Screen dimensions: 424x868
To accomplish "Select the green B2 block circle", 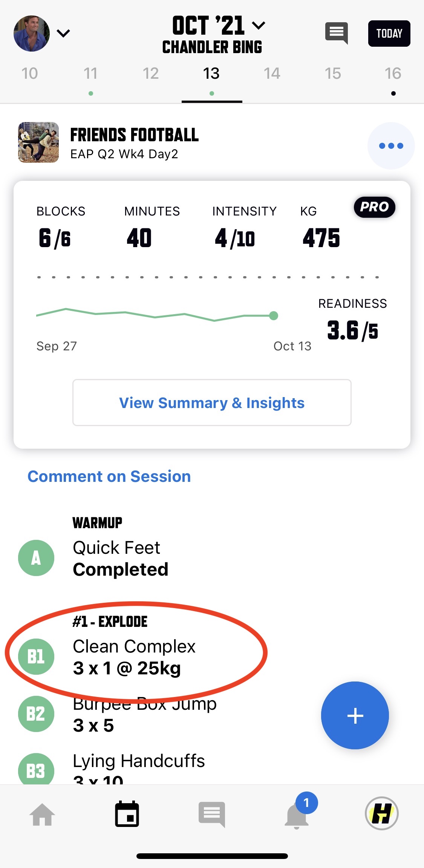I will coord(36,714).
